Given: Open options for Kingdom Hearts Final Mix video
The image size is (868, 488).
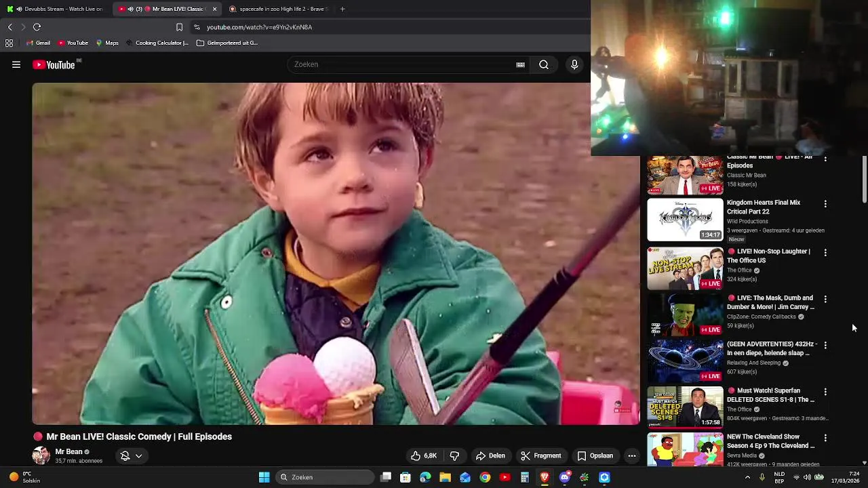Looking at the screenshot, I should click(825, 203).
